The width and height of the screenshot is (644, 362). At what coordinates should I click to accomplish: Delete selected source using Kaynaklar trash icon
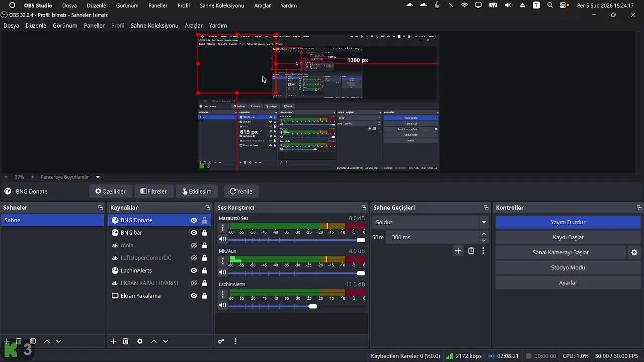click(126, 341)
